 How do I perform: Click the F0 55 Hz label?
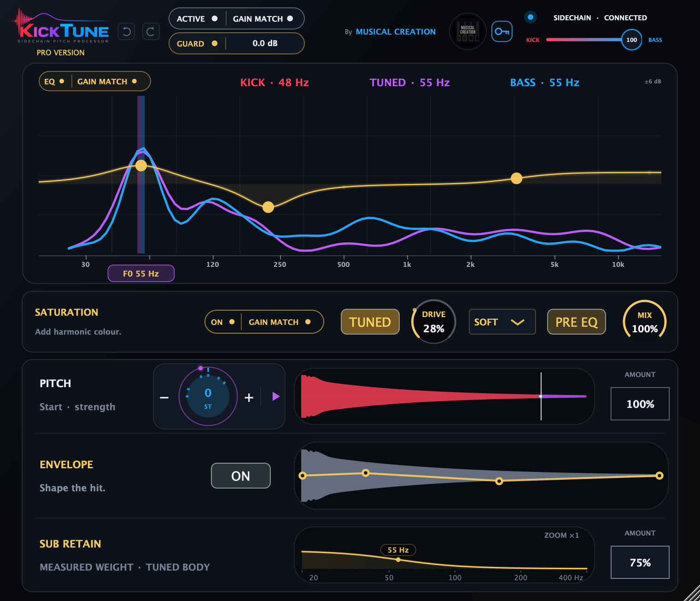[x=141, y=273]
